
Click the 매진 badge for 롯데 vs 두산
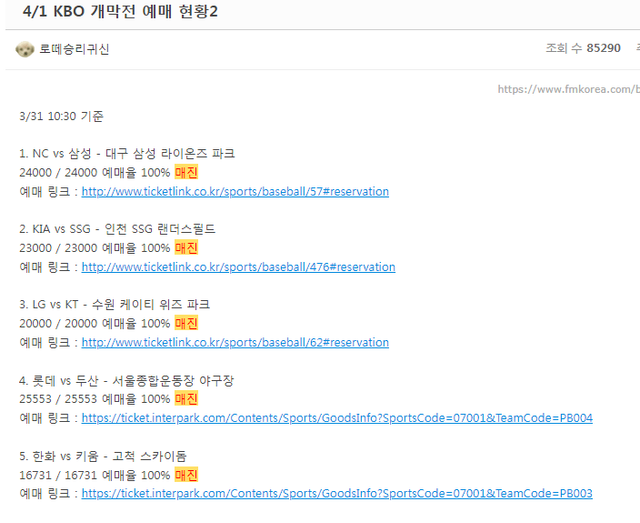[x=186, y=399]
